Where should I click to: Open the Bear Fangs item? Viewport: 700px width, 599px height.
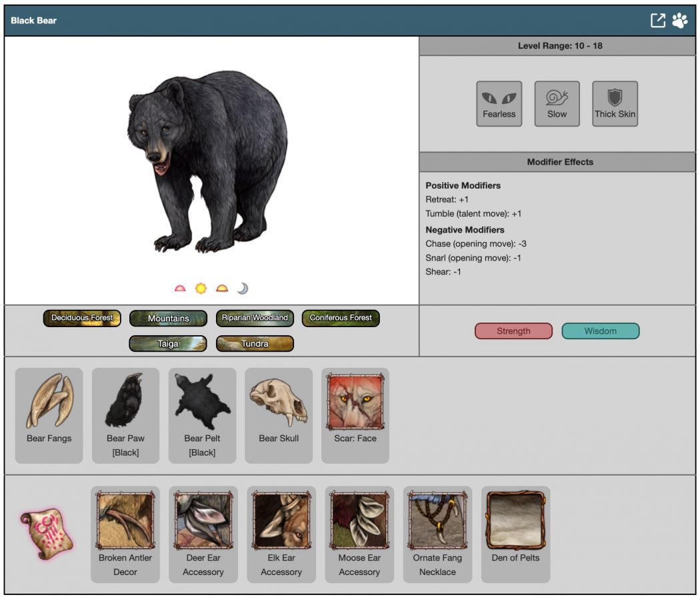(49, 414)
